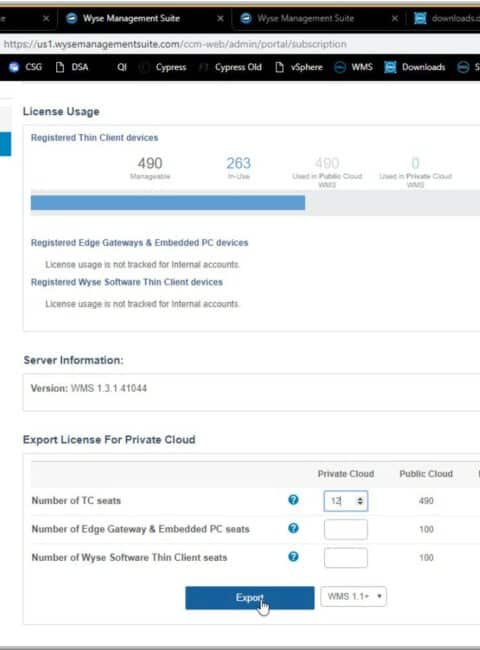Click the 490 Manageable count
480x650 pixels.
click(150, 163)
